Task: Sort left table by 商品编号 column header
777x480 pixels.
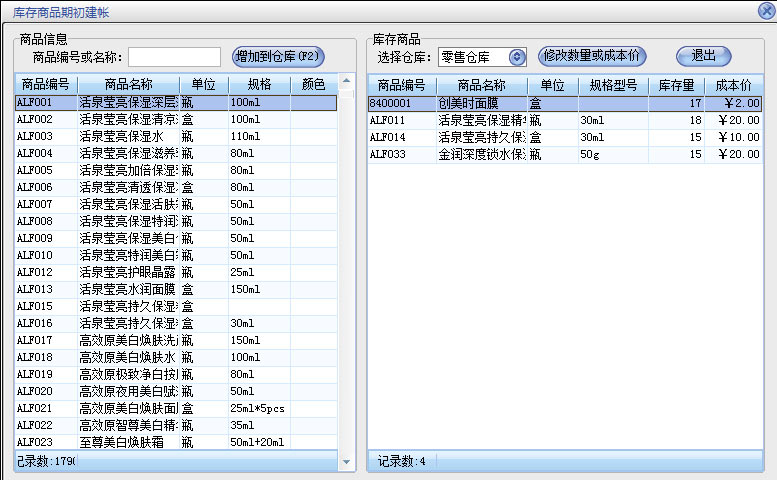Action: tap(46, 84)
